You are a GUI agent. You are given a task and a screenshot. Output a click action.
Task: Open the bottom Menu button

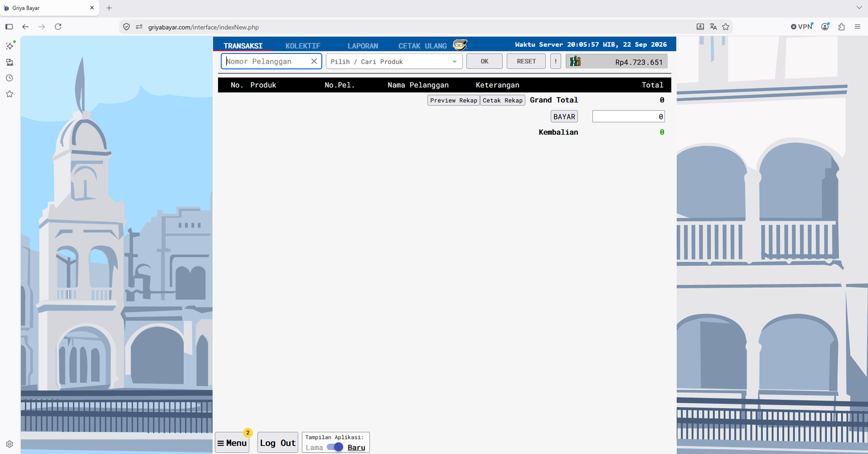232,443
